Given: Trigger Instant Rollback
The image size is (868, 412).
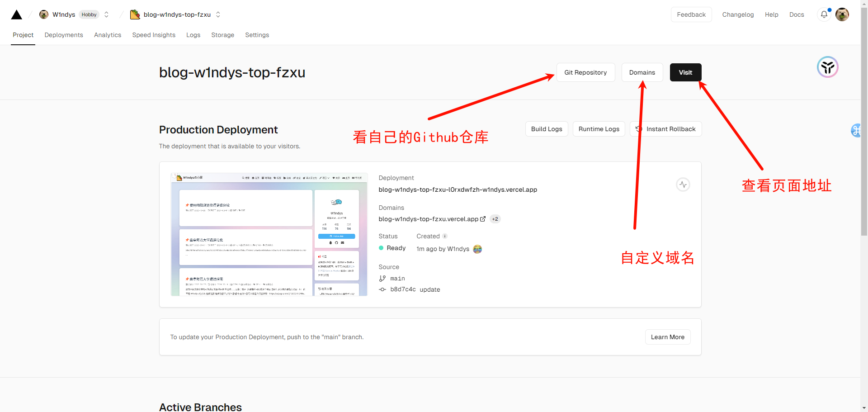Looking at the screenshot, I should 665,129.
